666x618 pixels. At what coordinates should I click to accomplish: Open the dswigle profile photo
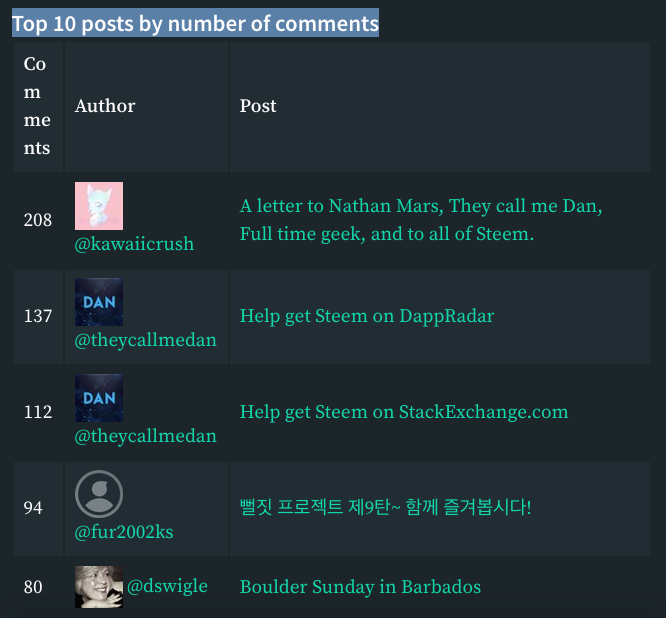coord(99,587)
